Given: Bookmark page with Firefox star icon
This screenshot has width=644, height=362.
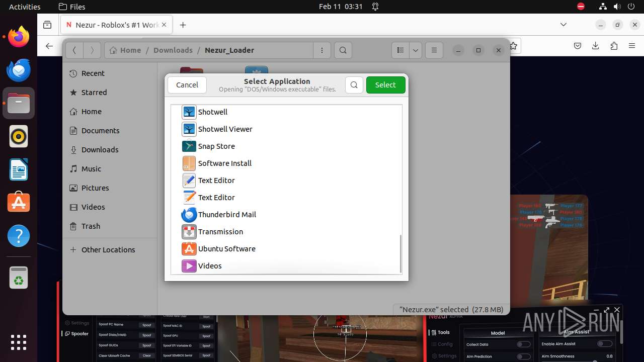Looking at the screenshot, I should 514,46.
